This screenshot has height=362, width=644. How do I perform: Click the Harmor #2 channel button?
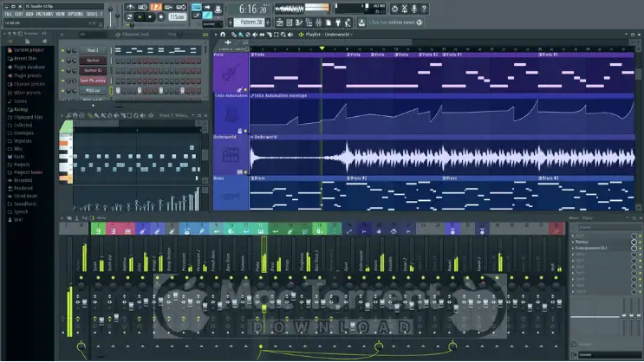94,71
